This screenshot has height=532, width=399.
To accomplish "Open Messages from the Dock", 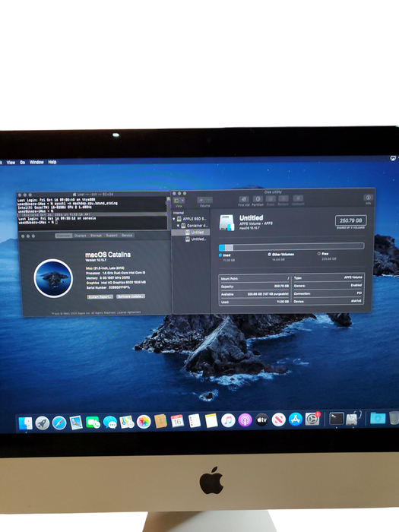I will click(109, 423).
